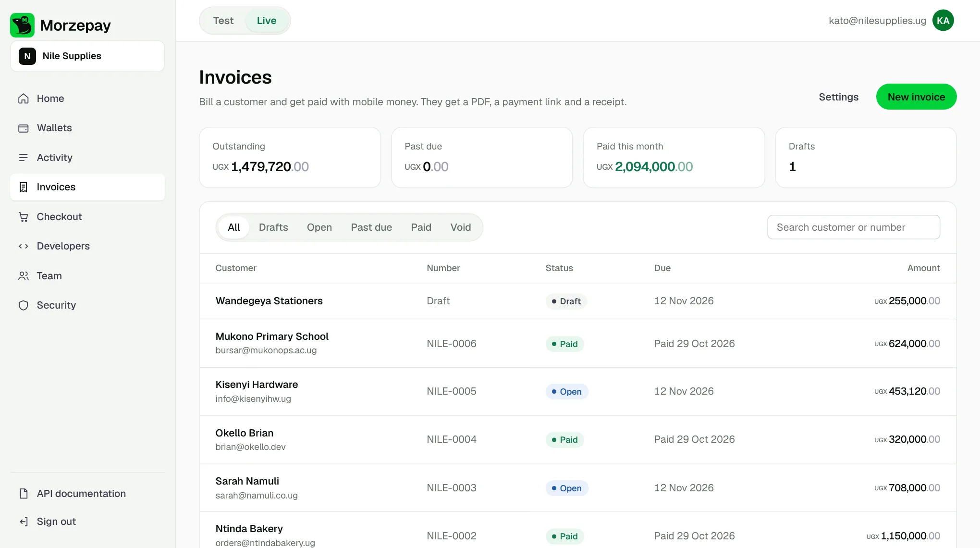Click the Sign out arrow icon

[x=24, y=522]
